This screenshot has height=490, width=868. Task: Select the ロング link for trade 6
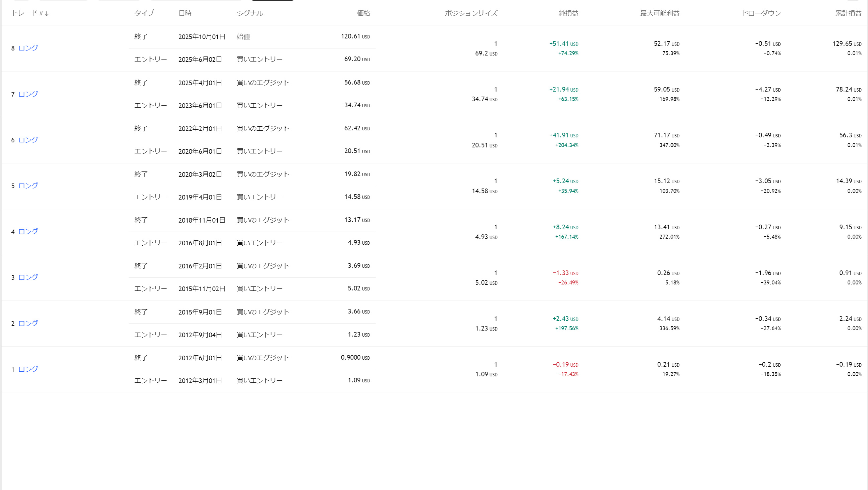click(x=28, y=140)
